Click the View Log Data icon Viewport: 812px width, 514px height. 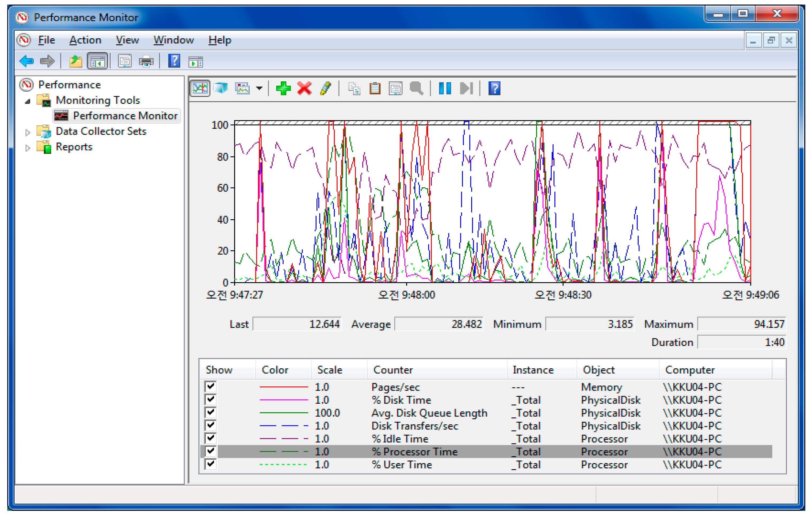(x=221, y=88)
